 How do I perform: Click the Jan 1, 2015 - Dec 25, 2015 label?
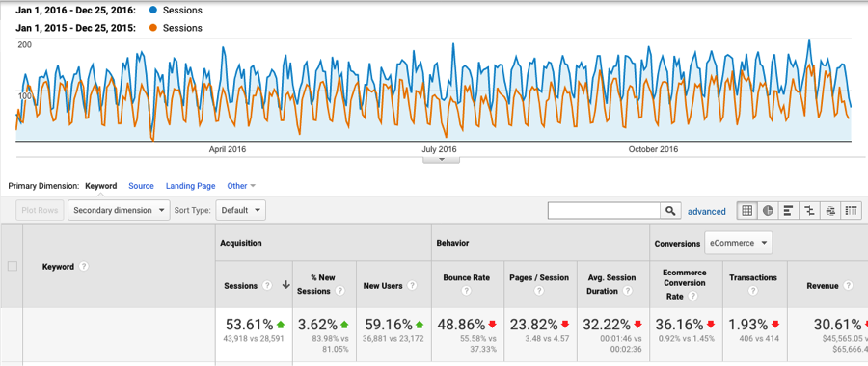coord(76,28)
